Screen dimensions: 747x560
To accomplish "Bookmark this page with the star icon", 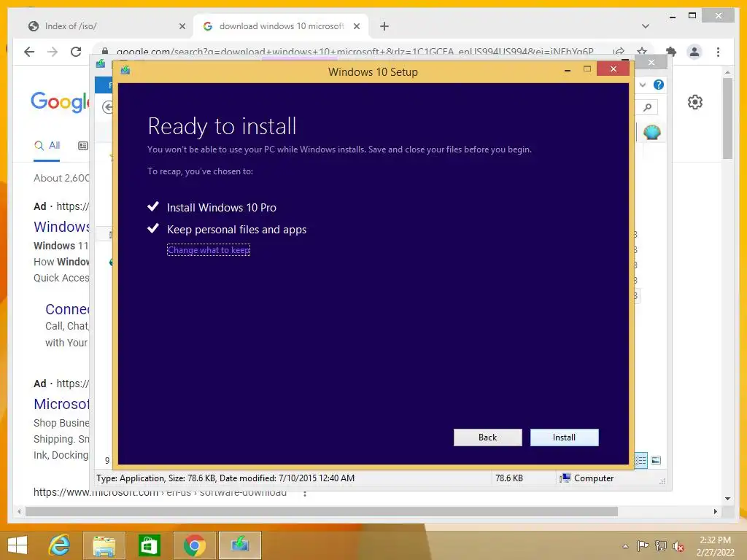I will point(642,52).
